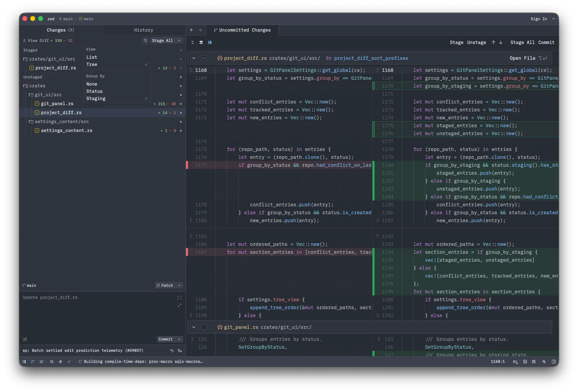
Task: Stage all Unstaged section with plus
Action: click(x=181, y=77)
